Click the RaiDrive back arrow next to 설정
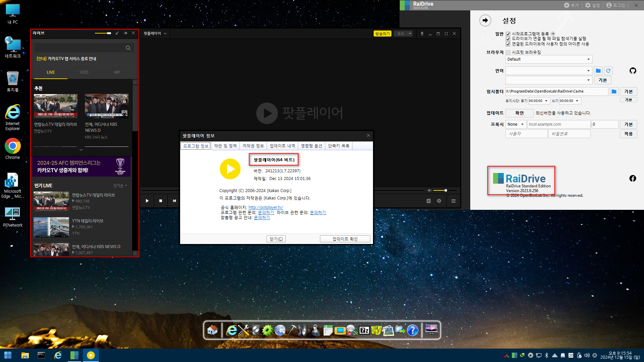 click(485, 20)
